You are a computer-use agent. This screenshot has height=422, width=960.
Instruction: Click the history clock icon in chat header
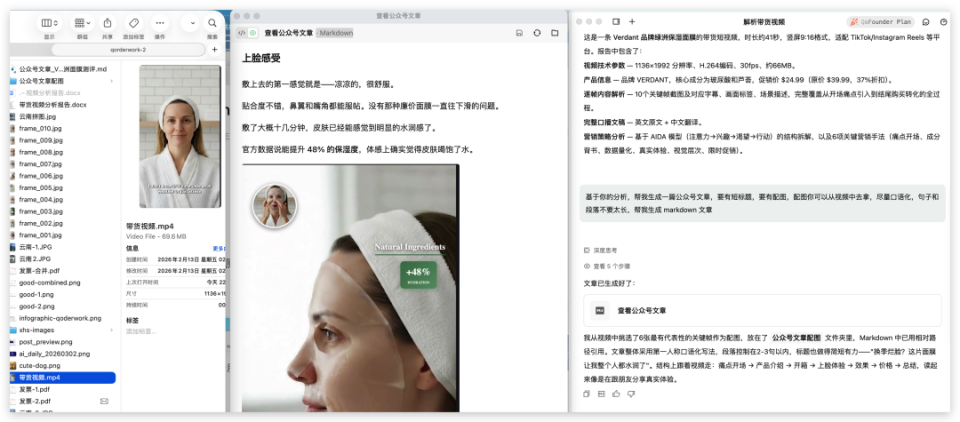click(x=943, y=21)
